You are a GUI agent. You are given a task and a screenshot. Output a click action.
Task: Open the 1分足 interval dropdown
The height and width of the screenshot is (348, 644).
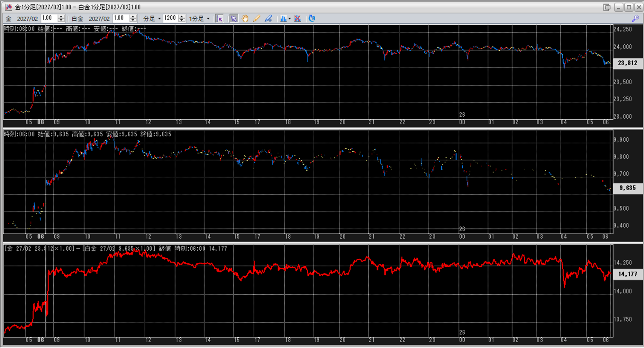tap(208, 19)
